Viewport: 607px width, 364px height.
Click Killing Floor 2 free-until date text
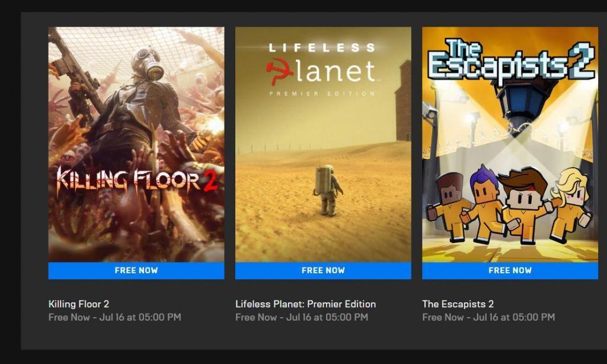pyautogui.click(x=114, y=317)
